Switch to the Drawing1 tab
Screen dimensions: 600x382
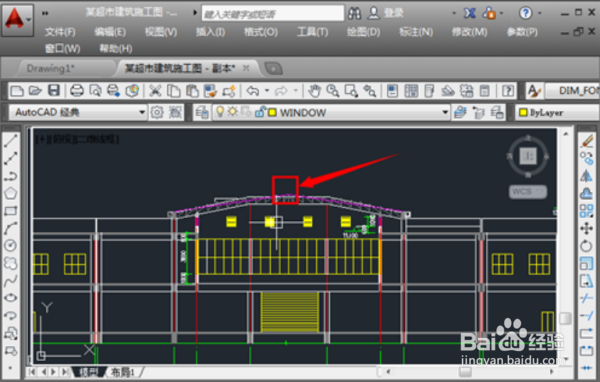[x=51, y=69]
